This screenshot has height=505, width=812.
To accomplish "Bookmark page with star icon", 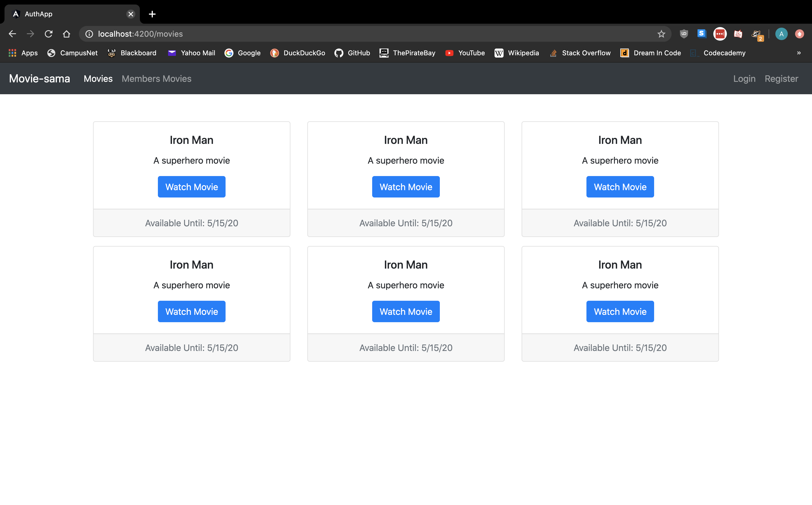I will [661, 34].
